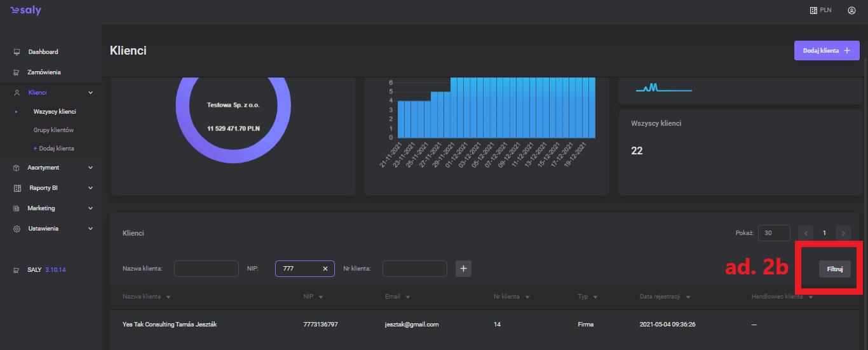868x350 pixels.
Task: Open Zamówienia in the sidebar
Action: pyautogui.click(x=44, y=72)
